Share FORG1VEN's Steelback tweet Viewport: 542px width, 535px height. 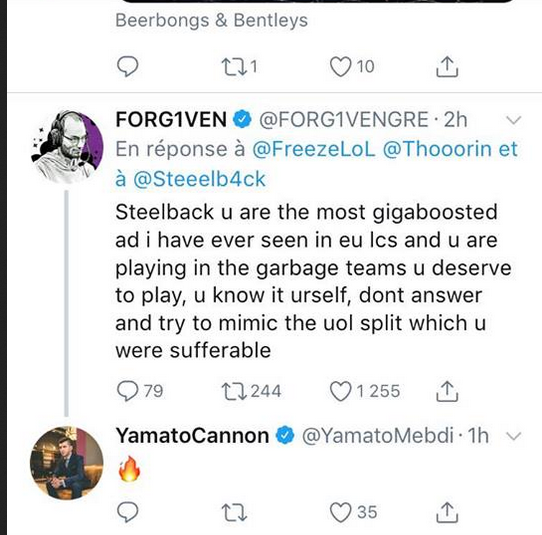click(x=447, y=391)
